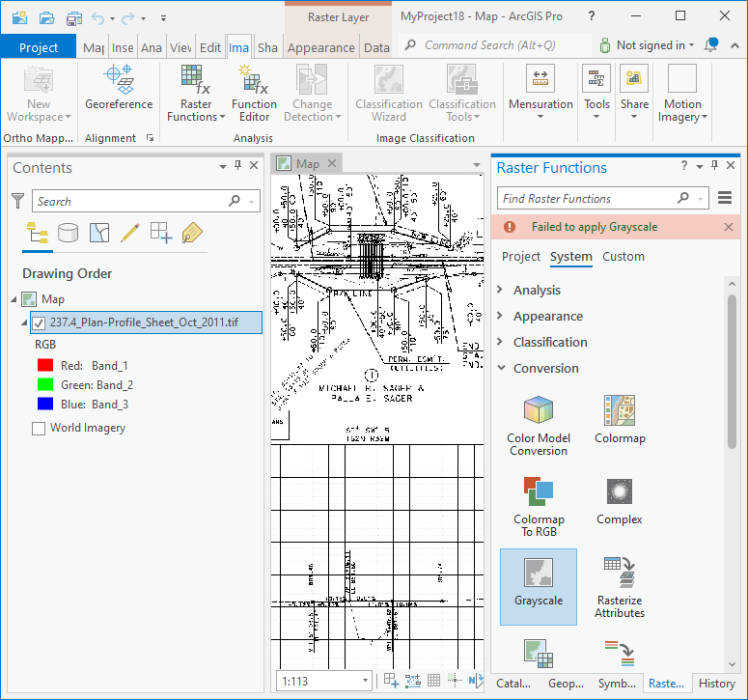The image size is (748, 700).
Task: Enable the World Imagery layer
Action: [39, 428]
